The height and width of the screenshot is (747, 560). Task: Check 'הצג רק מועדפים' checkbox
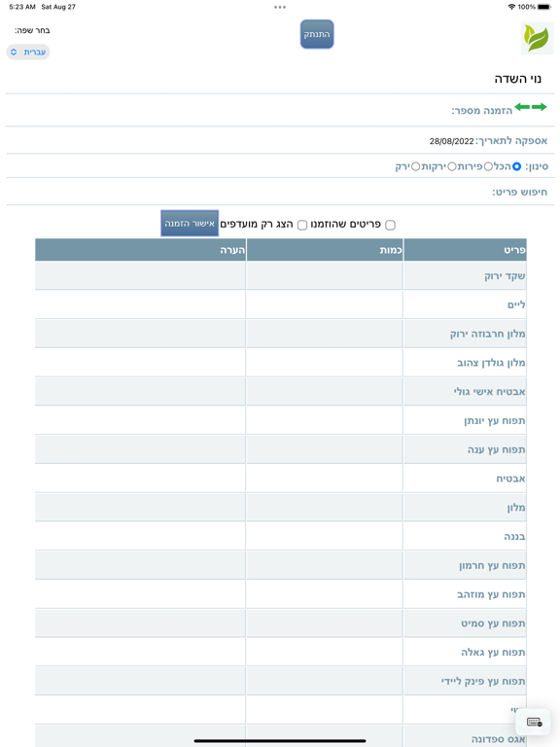click(x=302, y=225)
